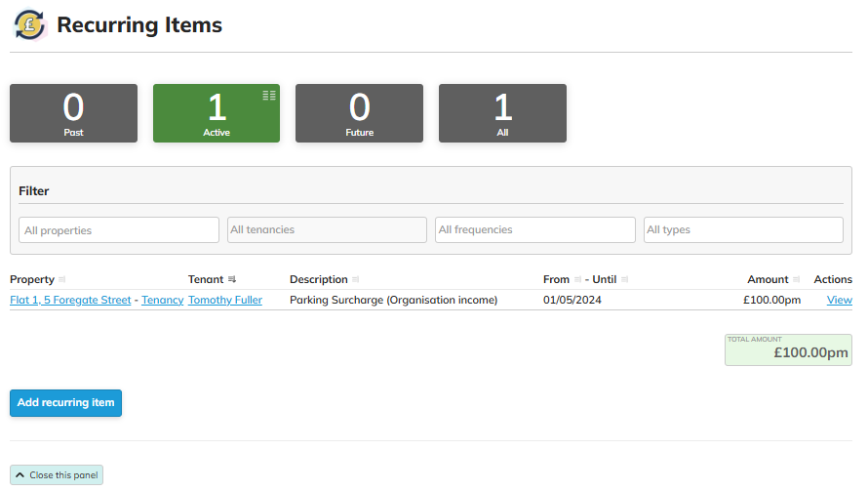Click the list icon on Active tile
Screen dimensions: 868x491
tap(269, 95)
